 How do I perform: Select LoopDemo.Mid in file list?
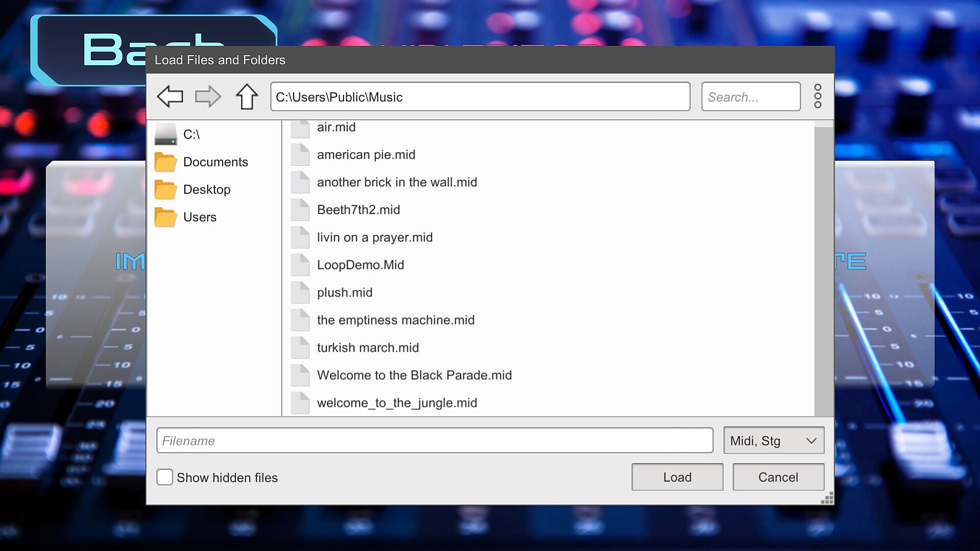click(x=360, y=265)
